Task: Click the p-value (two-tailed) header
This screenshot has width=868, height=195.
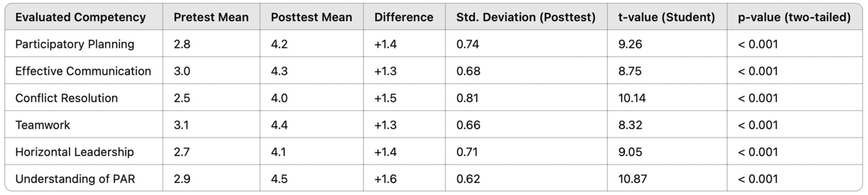Action: coord(794,17)
